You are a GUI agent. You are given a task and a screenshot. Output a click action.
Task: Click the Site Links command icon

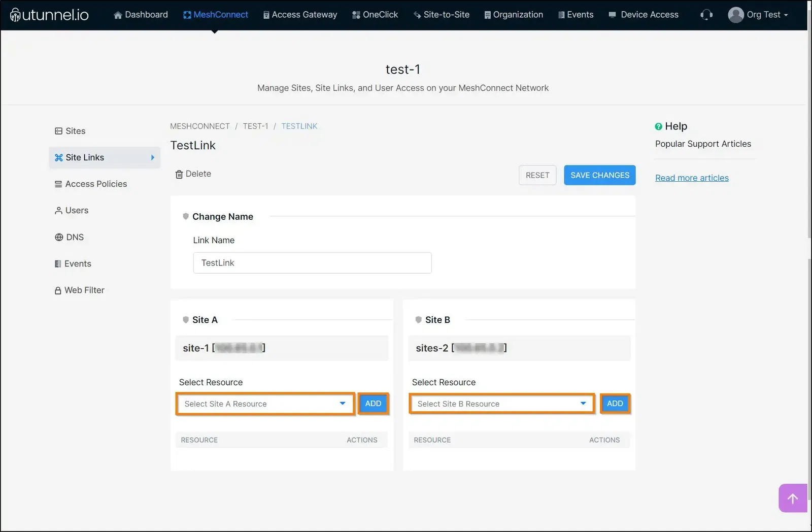click(x=59, y=157)
